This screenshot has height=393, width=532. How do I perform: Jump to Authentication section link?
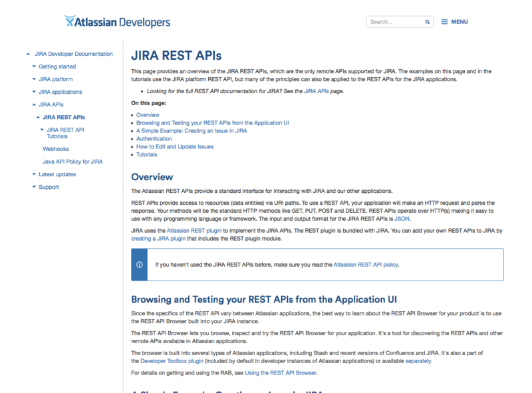[x=154, y=138]
